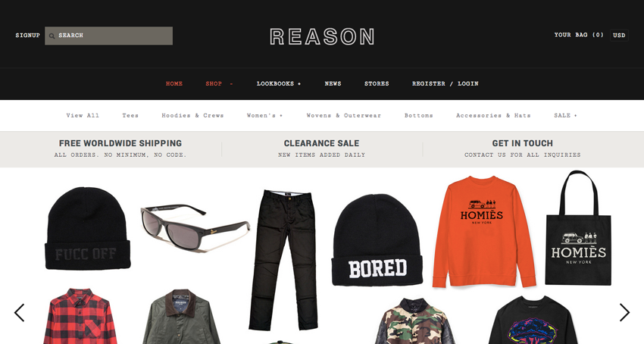The image size is (644, 344).
Task: Open the black sunglasses product
Action: coord(195,226)
